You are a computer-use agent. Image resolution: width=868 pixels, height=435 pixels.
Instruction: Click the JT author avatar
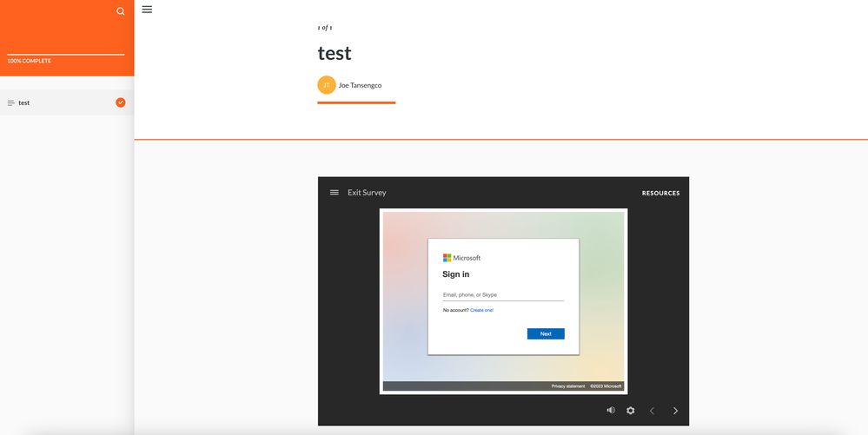[327, 85]
